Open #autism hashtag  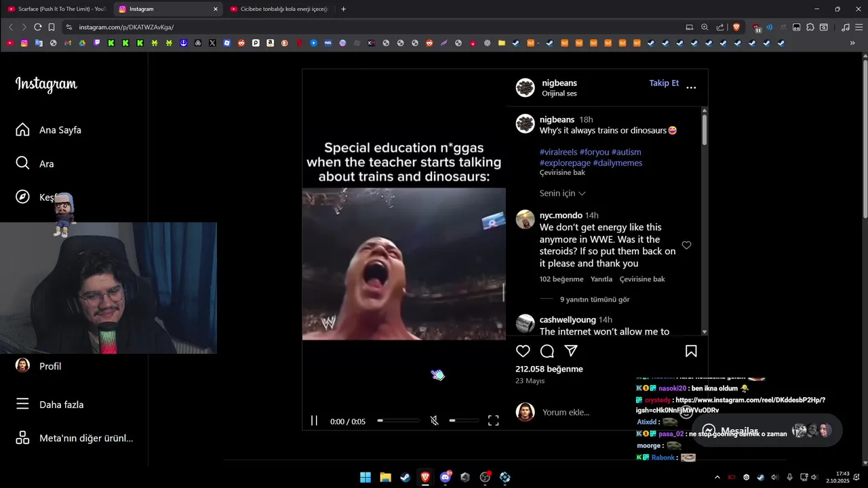pyautogui.click(x=626, y=152)
